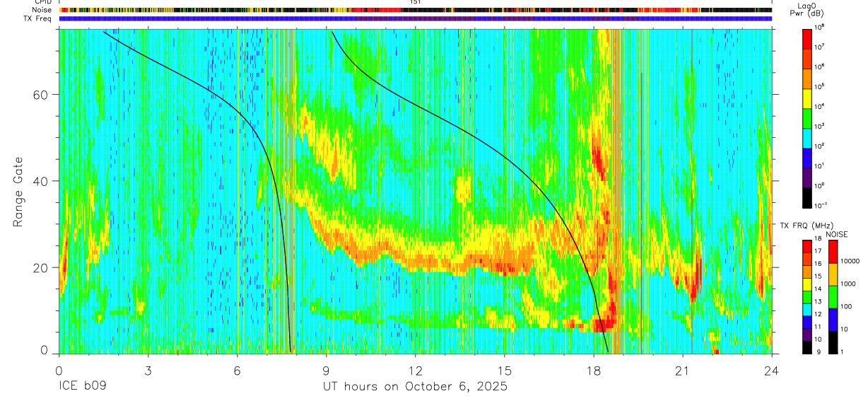Click the Range Gate tick label '0'

[x=45, y=350]
